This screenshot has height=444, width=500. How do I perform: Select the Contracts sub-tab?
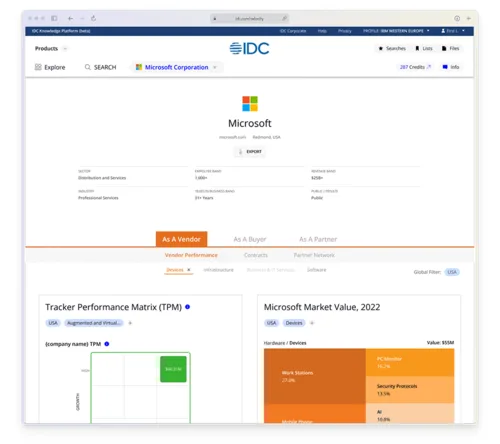coord(256,255)
